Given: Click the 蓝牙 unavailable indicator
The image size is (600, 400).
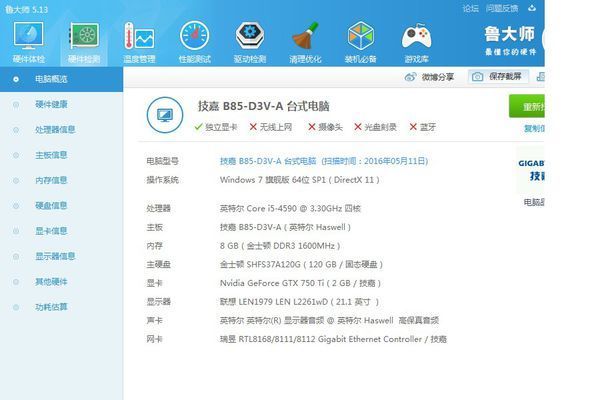Looking at the screenshot, I should [x=422, y=127].
